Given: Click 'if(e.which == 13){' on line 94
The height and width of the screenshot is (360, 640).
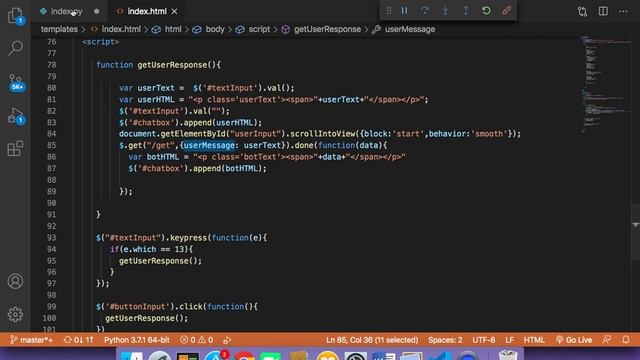Looking at the screenshot, I should (x=151, y=249).
